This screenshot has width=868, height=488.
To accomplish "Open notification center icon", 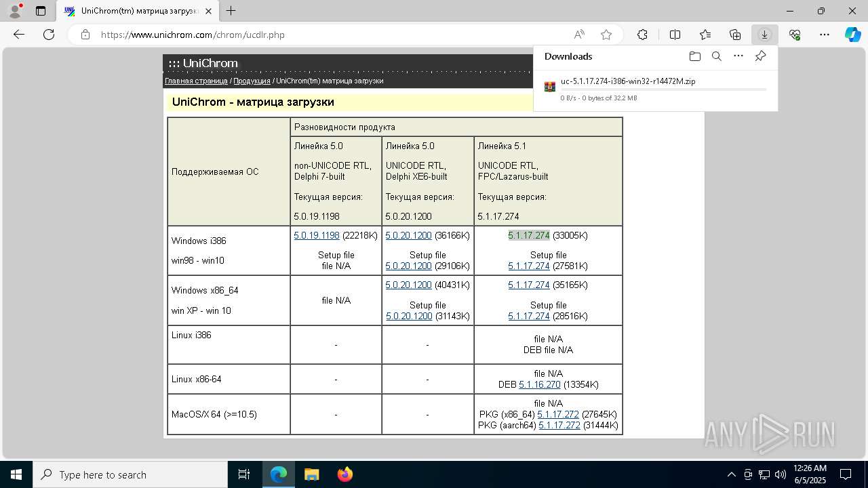I will 846,474.
